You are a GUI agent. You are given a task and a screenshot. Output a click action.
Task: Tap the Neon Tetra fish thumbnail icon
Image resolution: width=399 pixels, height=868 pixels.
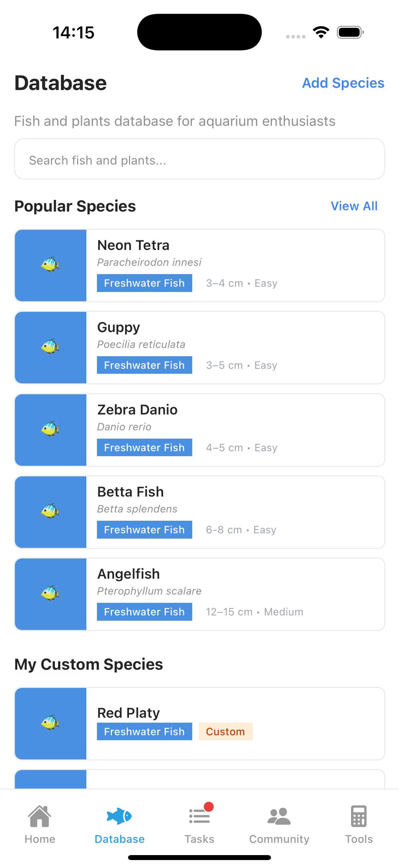pyautogui.click(x=51, y=265)
